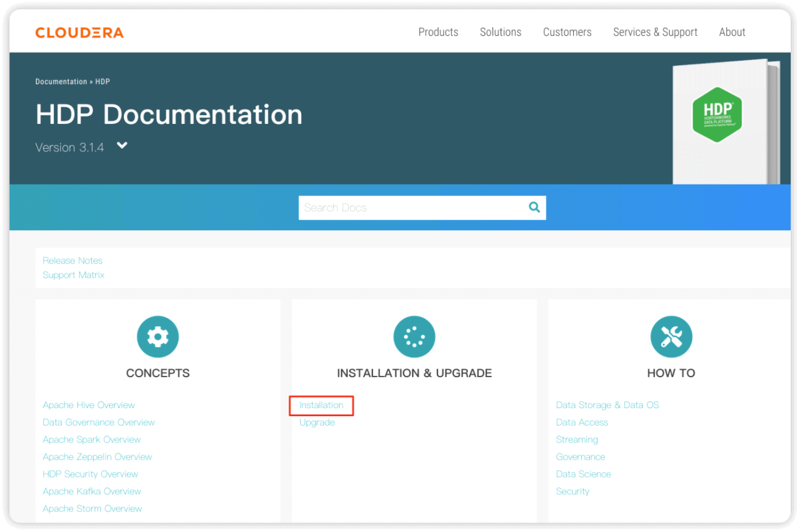Open the Solutions menu
800x532 pixels.
coord(501,32)
